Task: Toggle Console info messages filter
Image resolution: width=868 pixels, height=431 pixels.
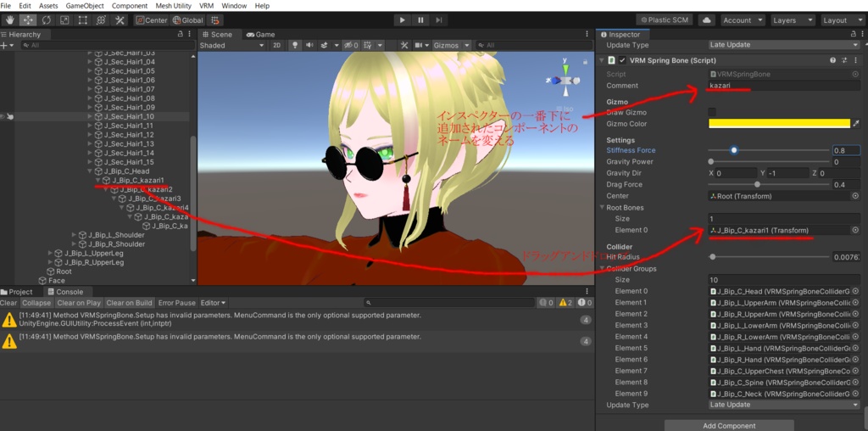Action: point(547,303)
